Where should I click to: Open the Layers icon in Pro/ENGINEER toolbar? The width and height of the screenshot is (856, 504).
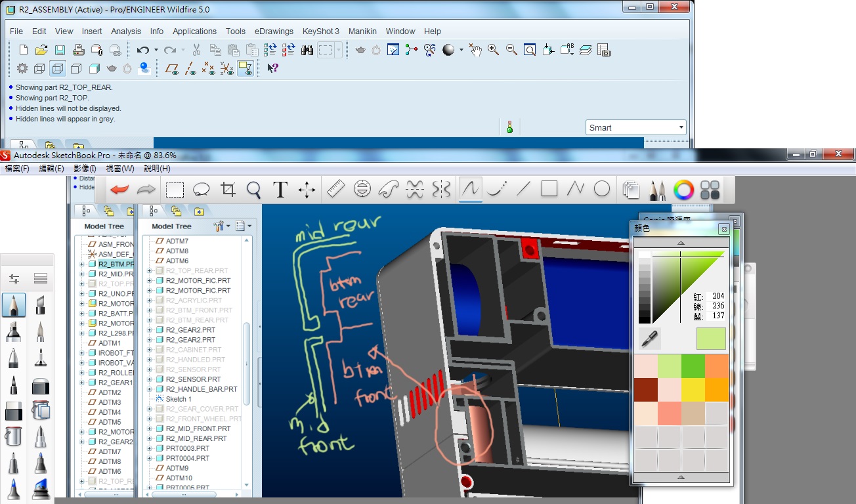pos(586,50)
